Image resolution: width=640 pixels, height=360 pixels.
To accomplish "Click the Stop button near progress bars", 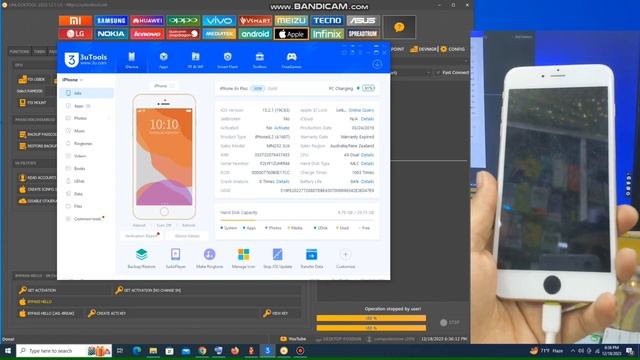I will pyautogui.click(x=450, y=322).
